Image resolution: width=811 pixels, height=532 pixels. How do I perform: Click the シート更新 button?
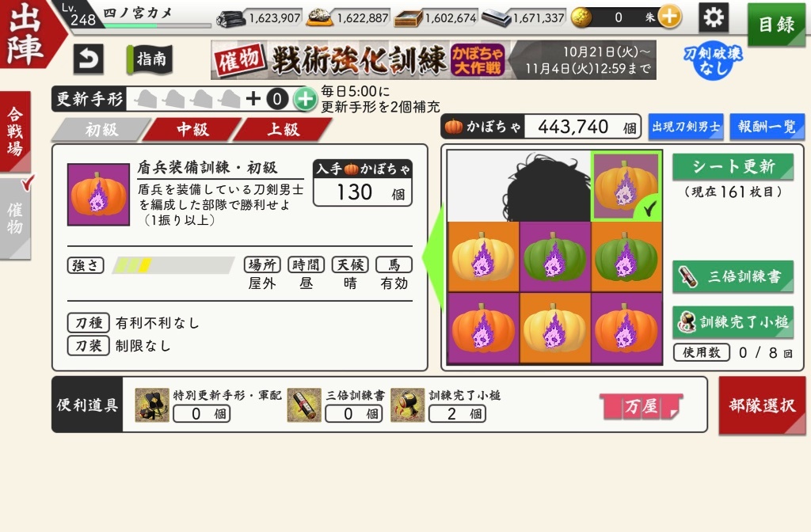coord(733,166)
